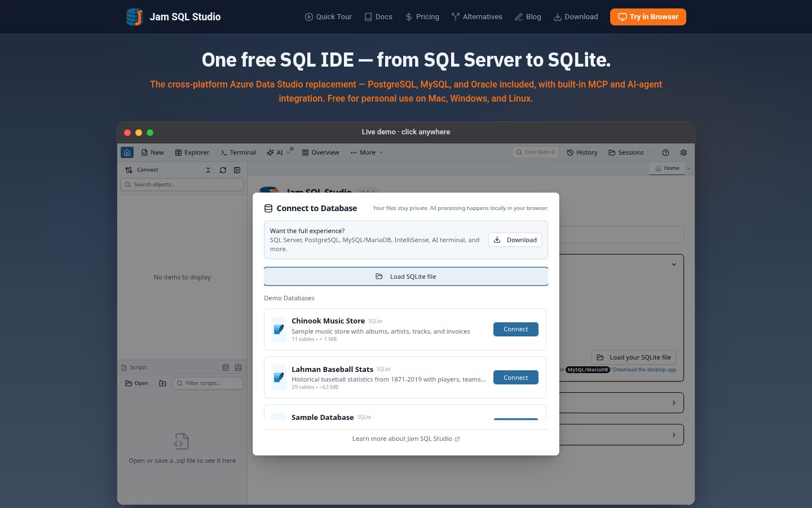Screen dimensions: 812x508
Task: Open the Quick Tour nav item
Action: 328,17
